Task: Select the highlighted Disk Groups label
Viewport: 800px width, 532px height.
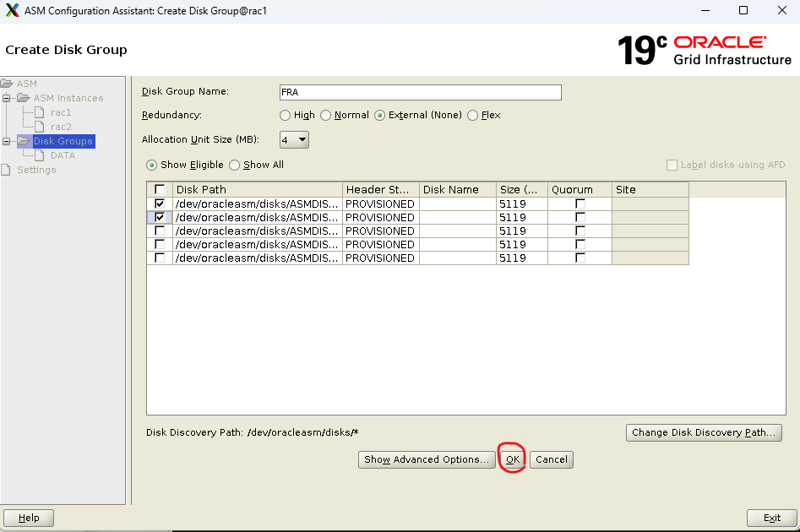Action: (x=63, y=141)
